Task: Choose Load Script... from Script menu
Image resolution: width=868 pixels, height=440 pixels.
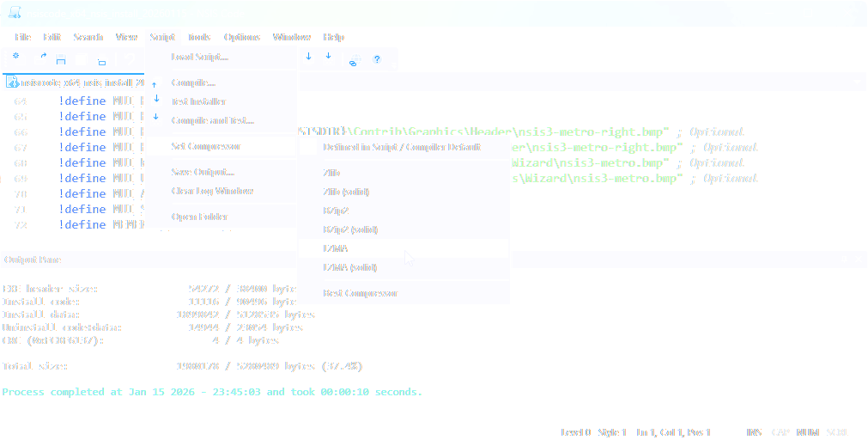Action: click(x=222, y=57)
